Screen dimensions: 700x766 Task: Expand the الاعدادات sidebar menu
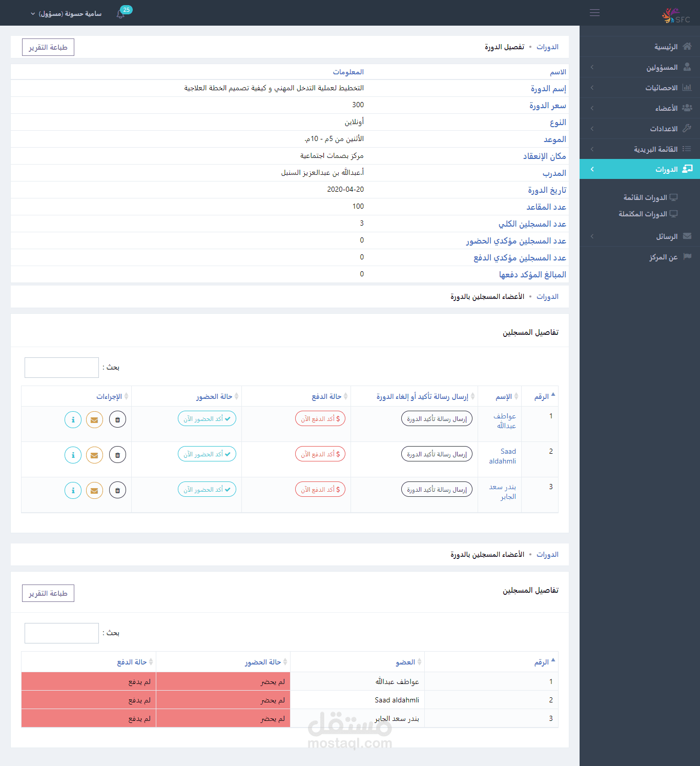coord(640,129)
